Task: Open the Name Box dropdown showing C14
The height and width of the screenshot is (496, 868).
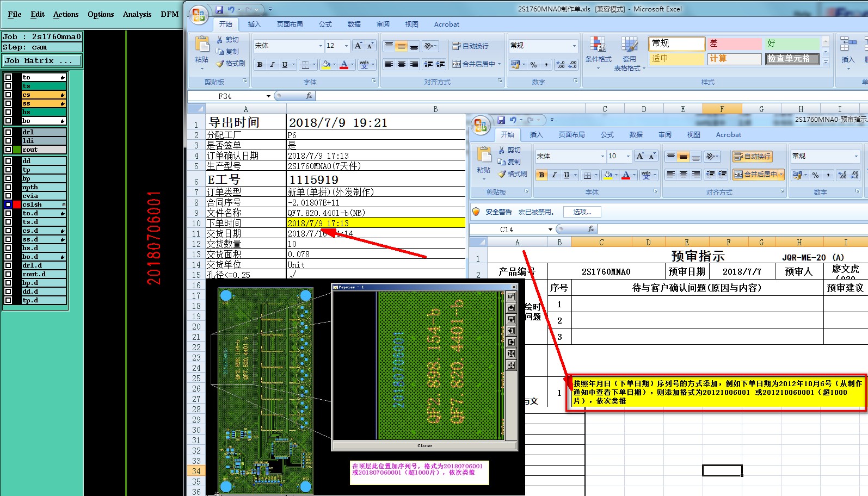Action: pos(550,230)
